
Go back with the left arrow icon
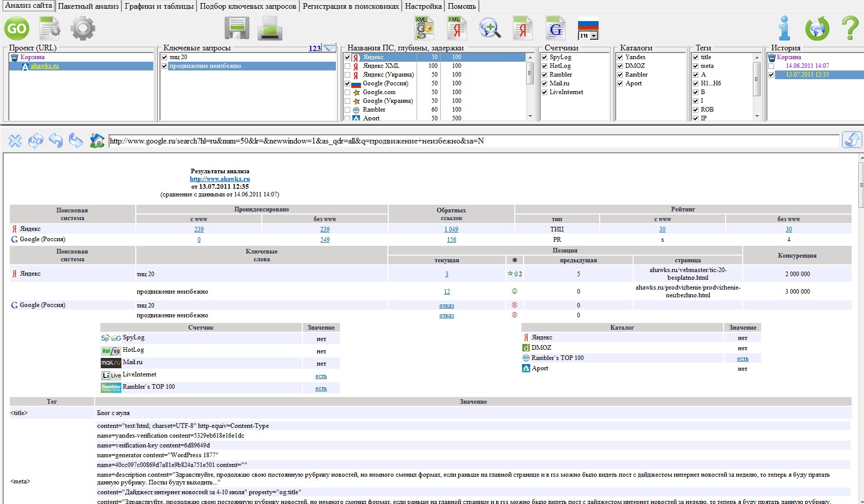click(56, 140)
